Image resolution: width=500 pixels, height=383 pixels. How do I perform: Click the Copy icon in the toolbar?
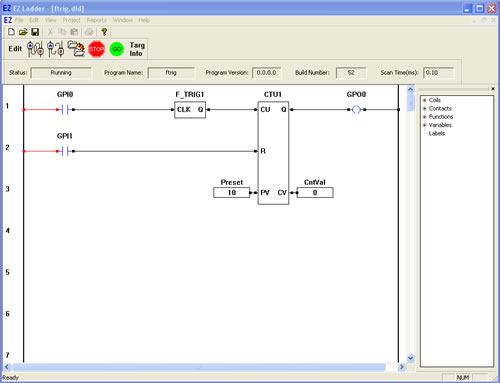point(62,32)
